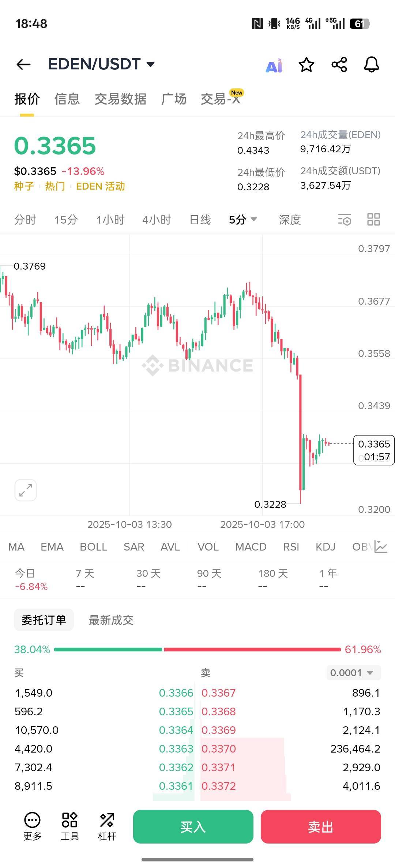
Task: Open chart settings icon beside depth
Action: [344, 220]
